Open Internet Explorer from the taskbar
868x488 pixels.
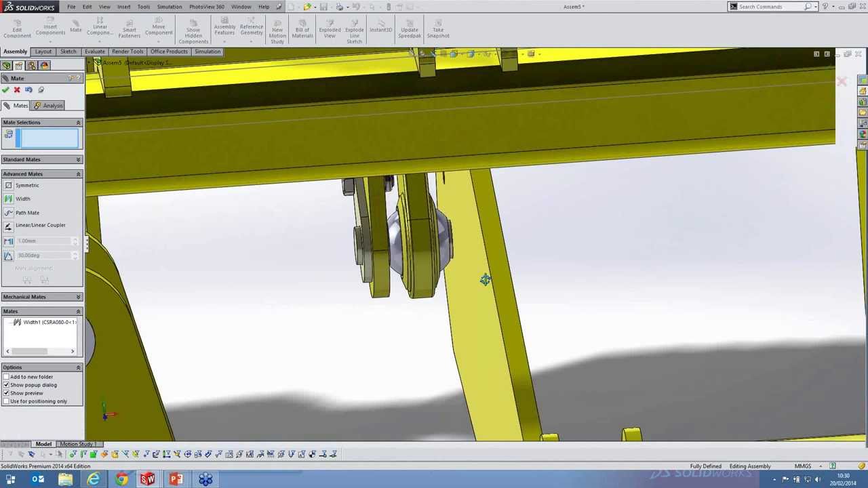coord(93,480)
